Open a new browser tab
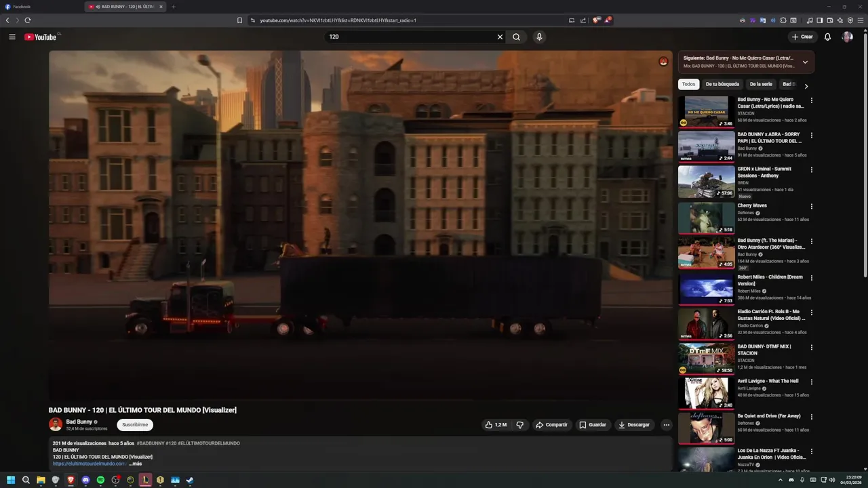The image size is (868, 488). click(173, 7)
